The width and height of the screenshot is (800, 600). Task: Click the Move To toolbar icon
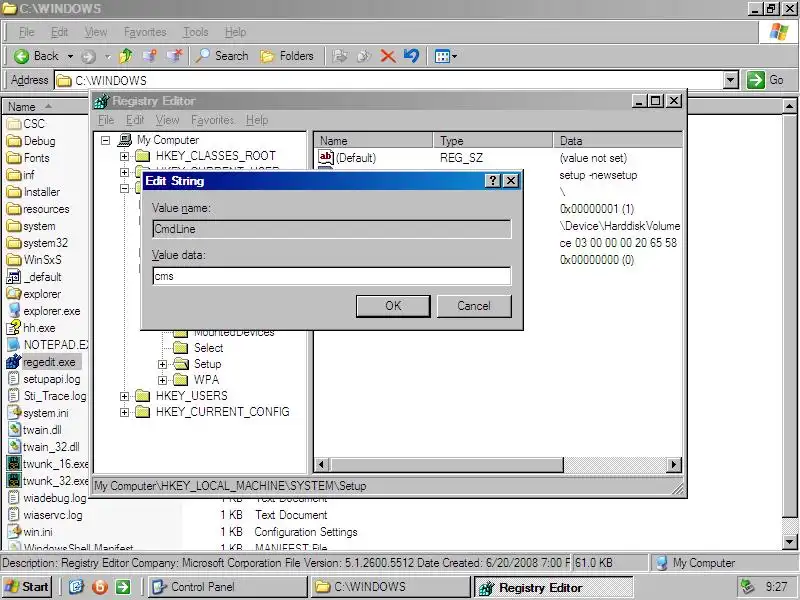click(340, 56)
